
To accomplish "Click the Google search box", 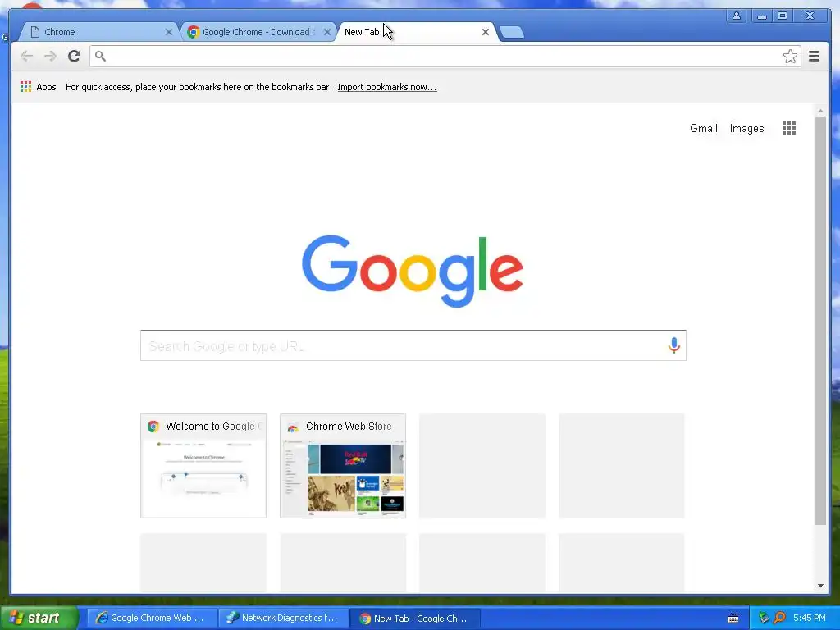I will (413, 345).
